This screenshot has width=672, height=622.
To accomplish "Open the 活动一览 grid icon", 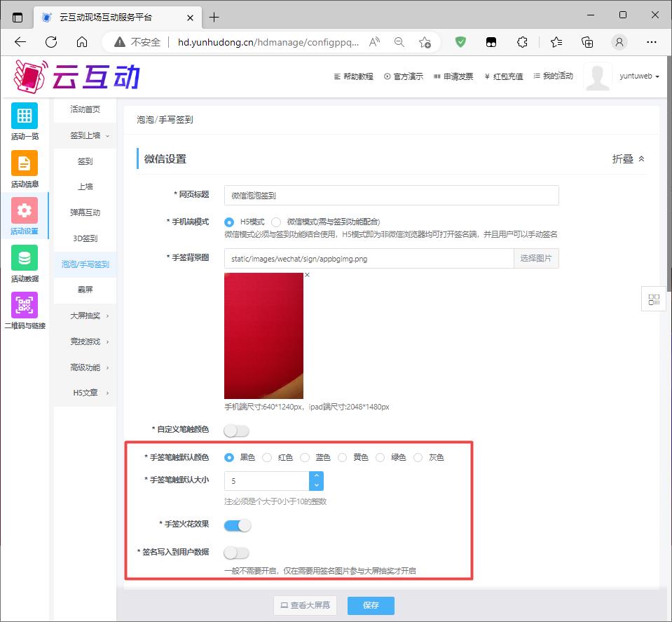I will [25, 116].
